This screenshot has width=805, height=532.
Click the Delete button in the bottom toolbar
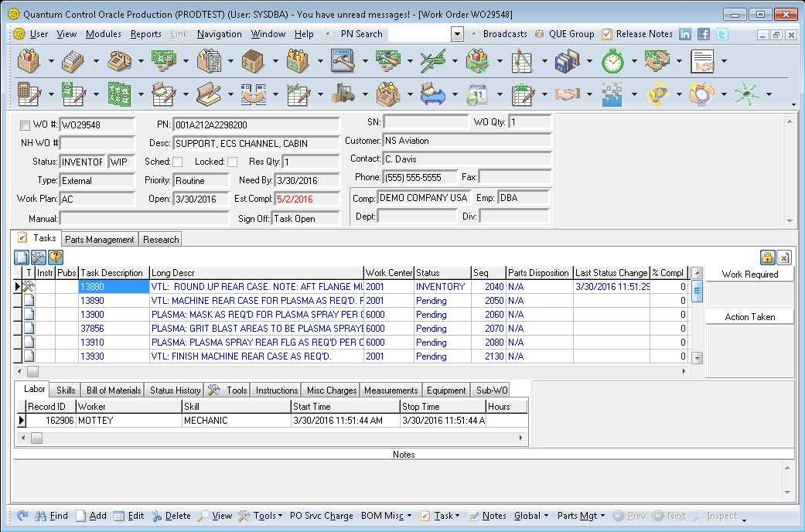(176, 515)
